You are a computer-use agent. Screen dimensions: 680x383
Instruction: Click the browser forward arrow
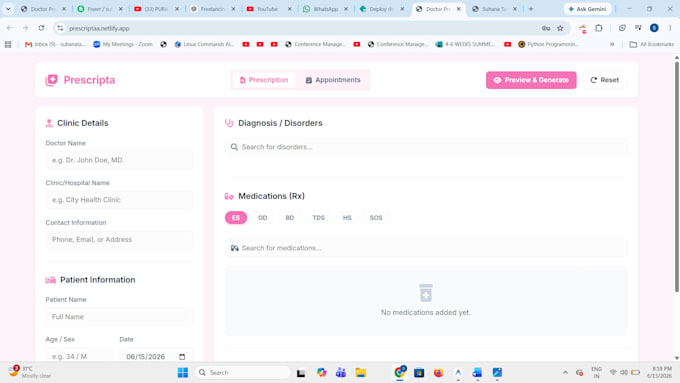25,28
